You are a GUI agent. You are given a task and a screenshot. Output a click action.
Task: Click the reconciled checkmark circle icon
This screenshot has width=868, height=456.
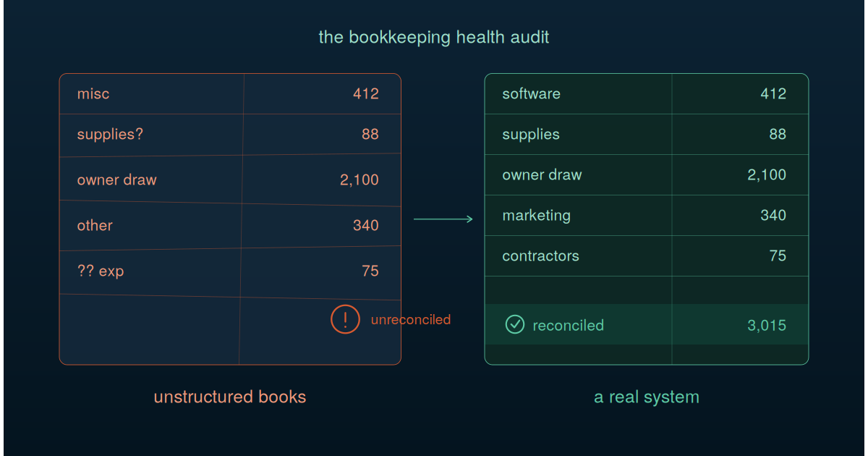514,325
